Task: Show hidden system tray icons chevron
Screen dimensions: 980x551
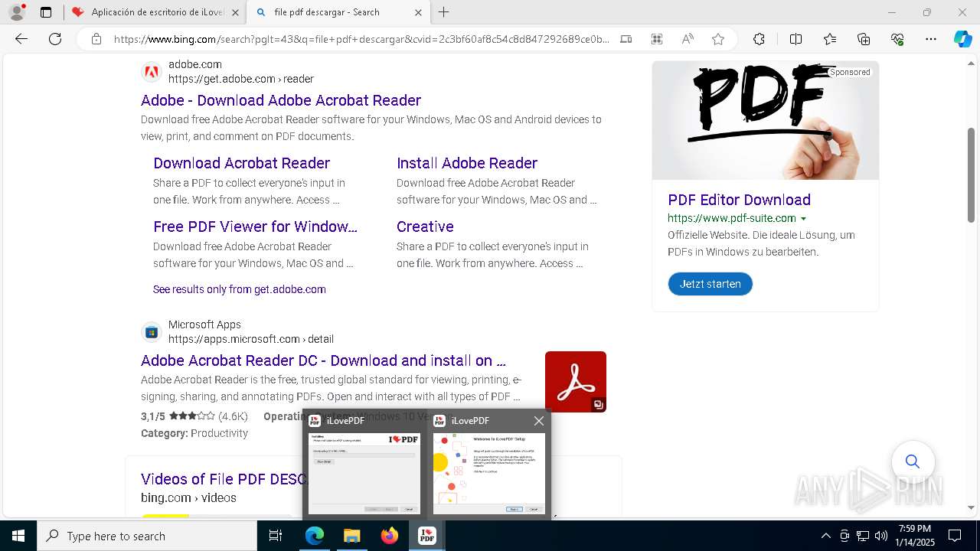Action: pos(825,536)
